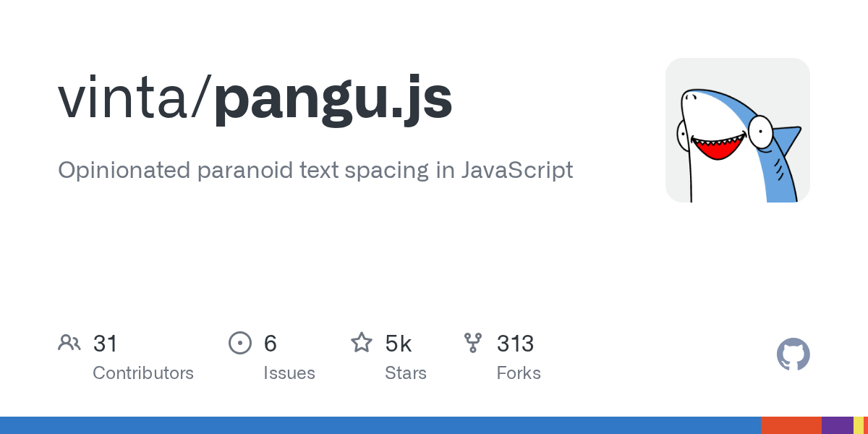Click the 5k stars count
This screenshot has height=434, width=868.
coord(399,343)
